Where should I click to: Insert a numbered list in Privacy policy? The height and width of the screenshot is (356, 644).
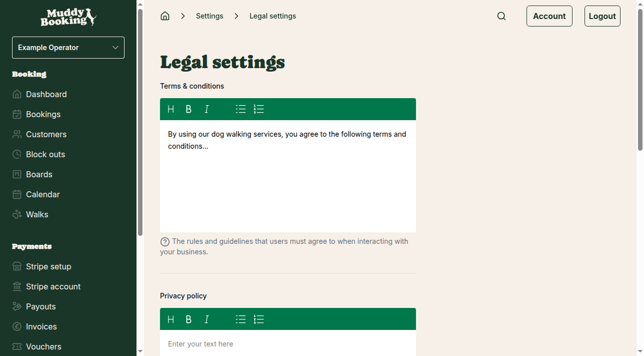258,319
